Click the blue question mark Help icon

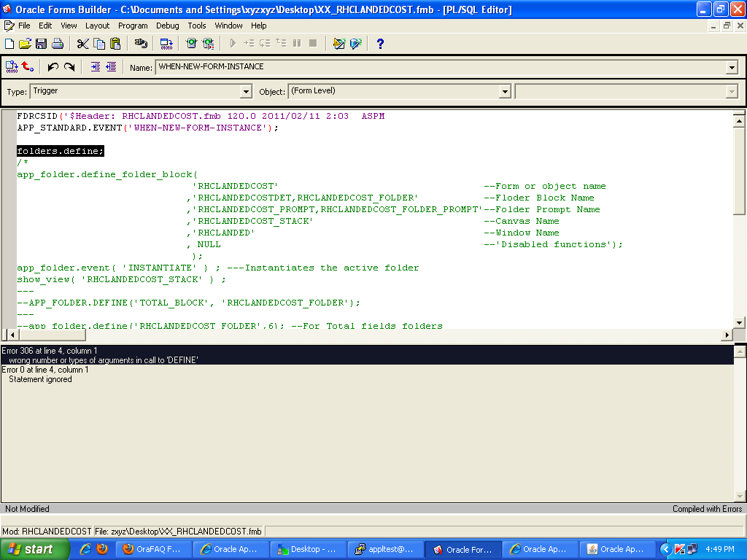point(380,44)
